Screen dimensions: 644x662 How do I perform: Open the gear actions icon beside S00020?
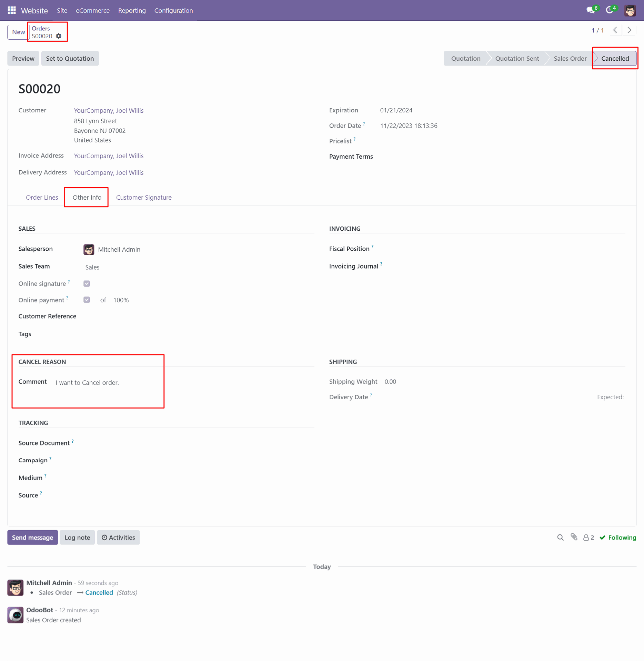pyautogui.click(x=59, y=36)
